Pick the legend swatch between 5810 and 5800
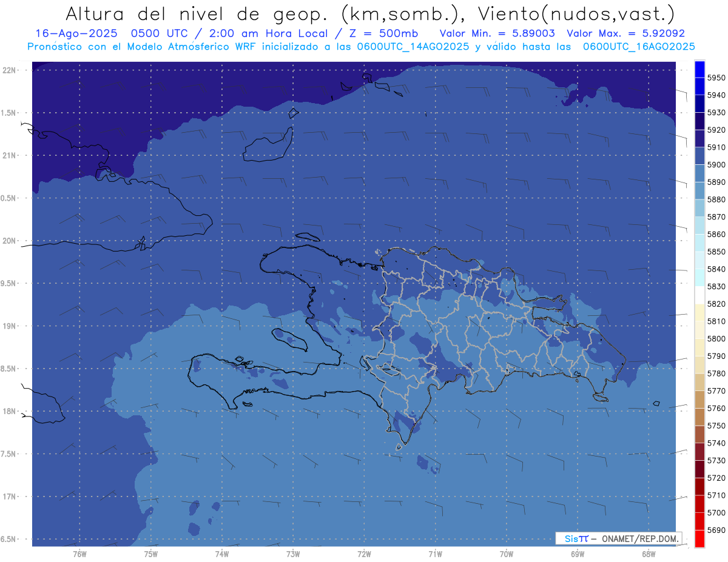Screen dimensions: 728x562 click(x=699, y=330)
